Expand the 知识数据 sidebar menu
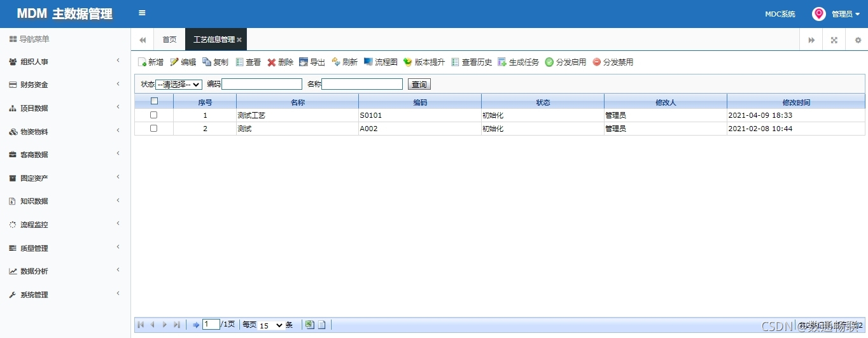Screen dimensions: 868x338 (65, 201)
